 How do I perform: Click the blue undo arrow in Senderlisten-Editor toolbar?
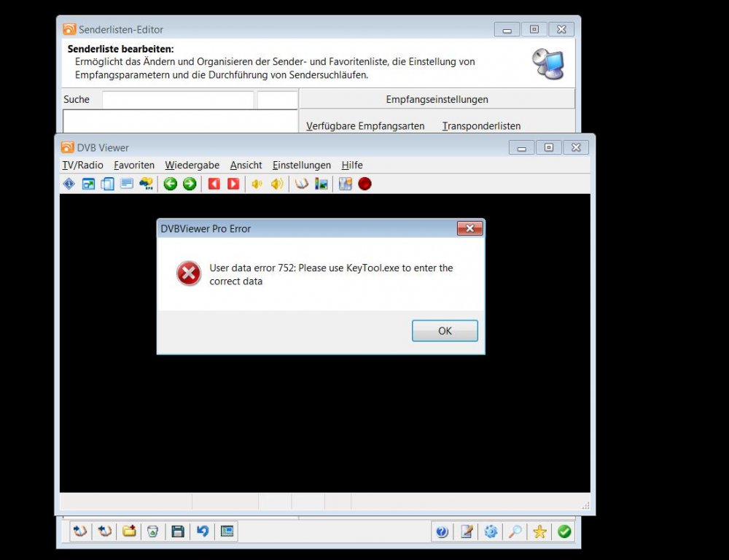click(x=202, y=531)
